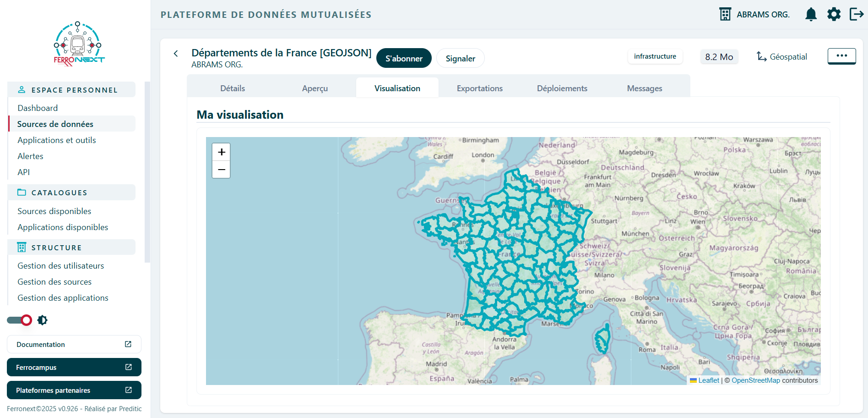The width and height of the screenshot is (868, 418).
Task: Open the API page
Action: tap(24, 172)
